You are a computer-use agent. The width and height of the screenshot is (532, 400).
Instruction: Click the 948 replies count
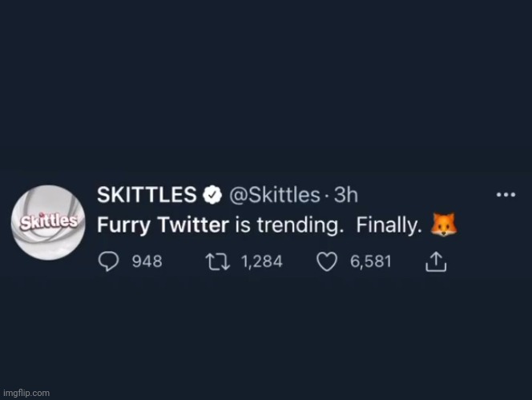click(147, 262)
